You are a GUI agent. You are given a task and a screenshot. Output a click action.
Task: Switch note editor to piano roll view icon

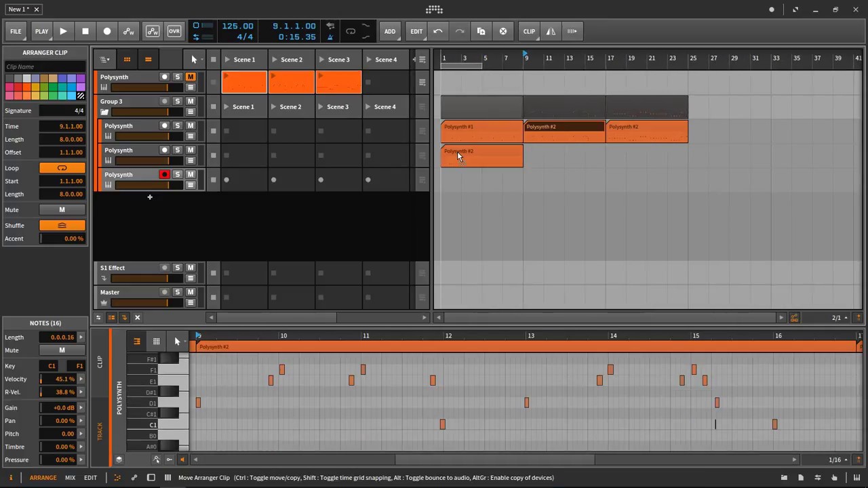[x=136, y=342]
